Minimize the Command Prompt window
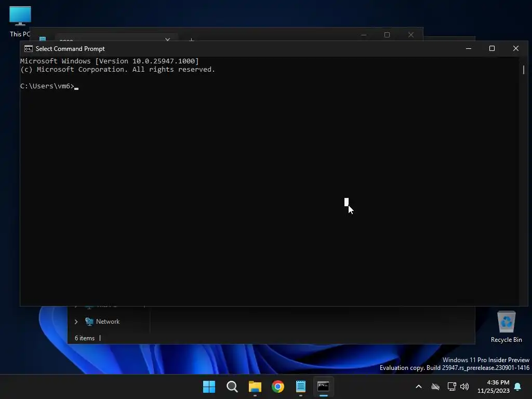 469,48
